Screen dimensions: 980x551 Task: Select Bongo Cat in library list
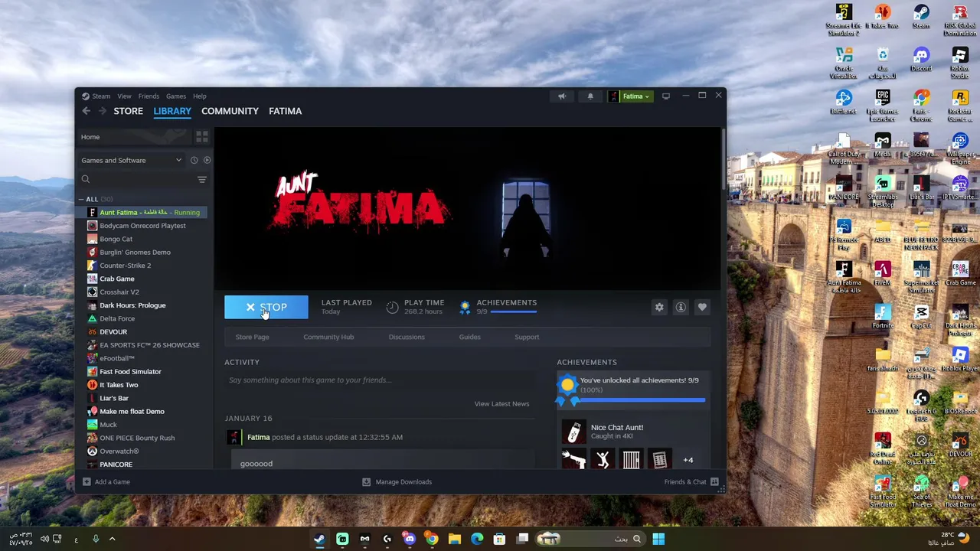[116, 239]
